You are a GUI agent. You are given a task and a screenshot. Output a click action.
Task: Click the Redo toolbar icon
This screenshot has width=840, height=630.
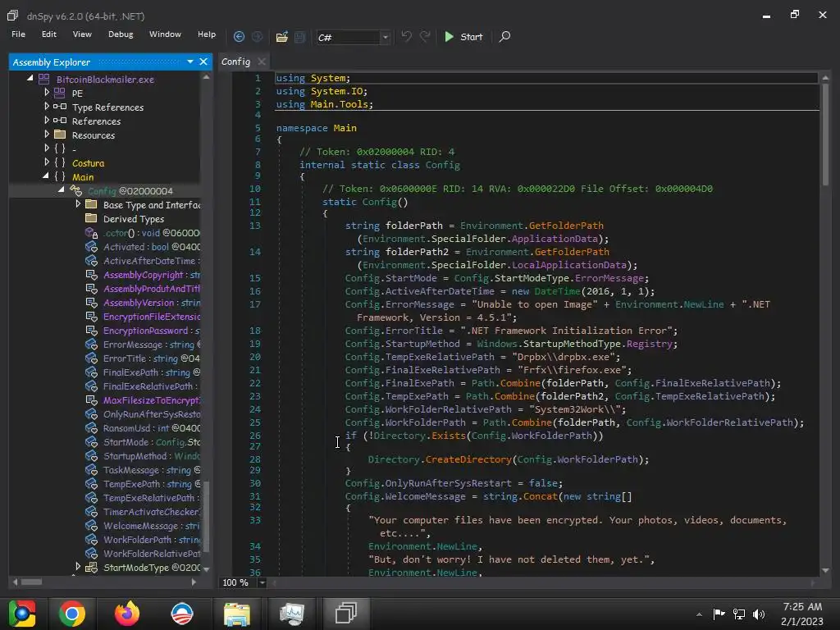tap(425, 36)
